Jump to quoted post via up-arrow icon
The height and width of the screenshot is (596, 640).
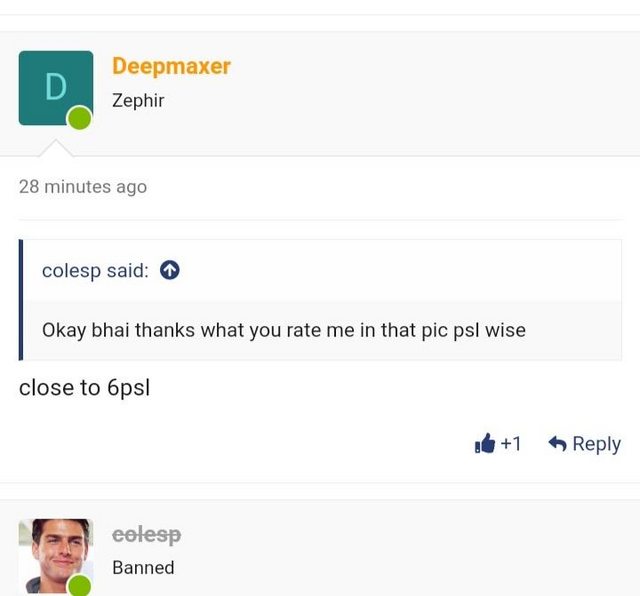click(170, 270)
